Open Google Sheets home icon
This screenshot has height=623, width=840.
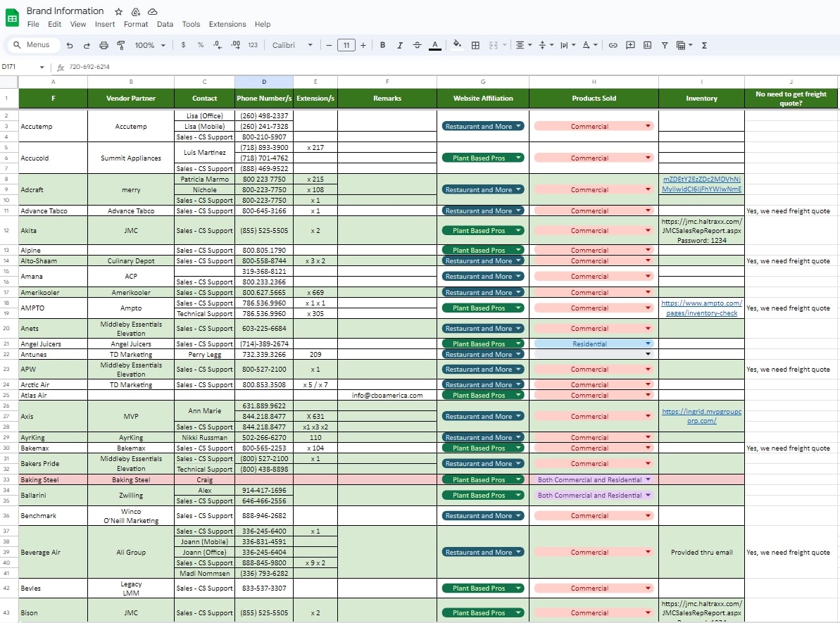[12, 18]
